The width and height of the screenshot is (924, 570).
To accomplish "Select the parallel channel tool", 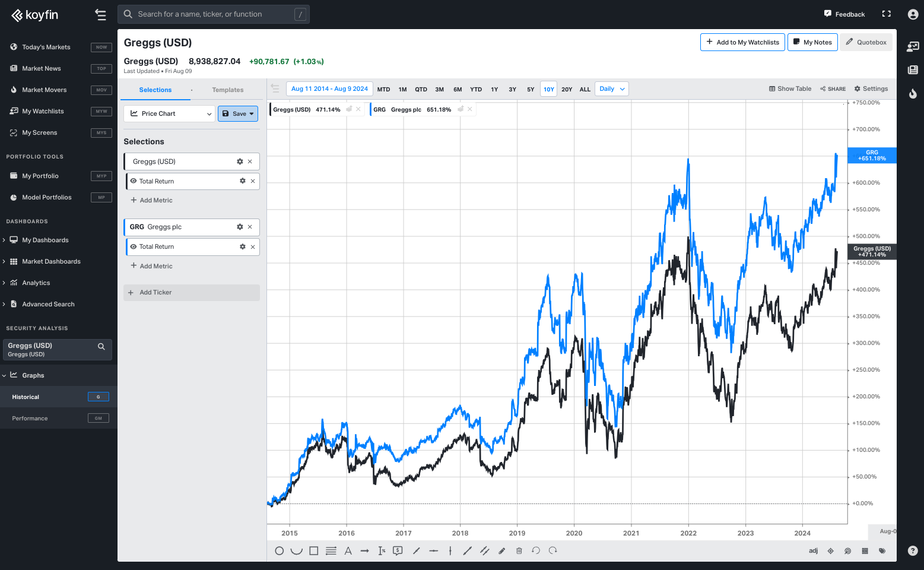I will click(x=485, y=551).
